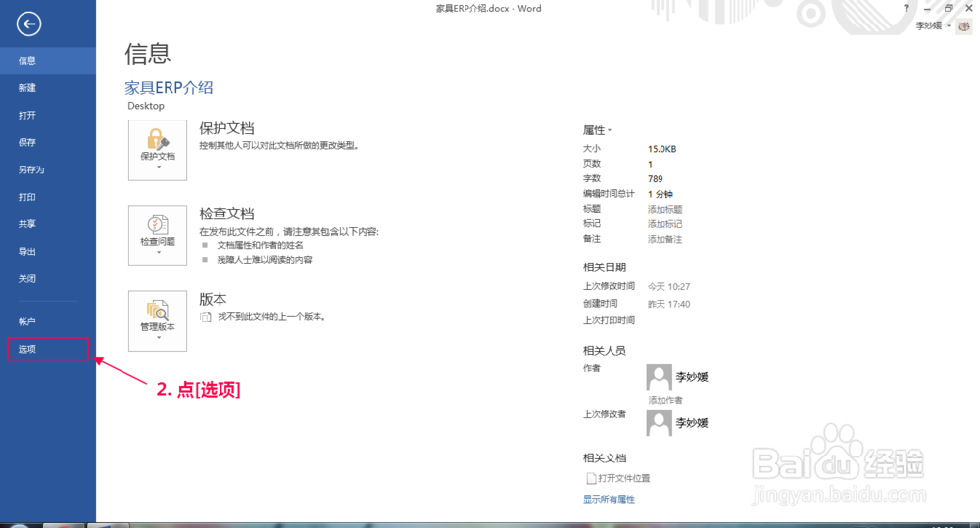Click 显示所有属性 link
This screenshot has height=528, width=980.
click(x=609, y=499)
